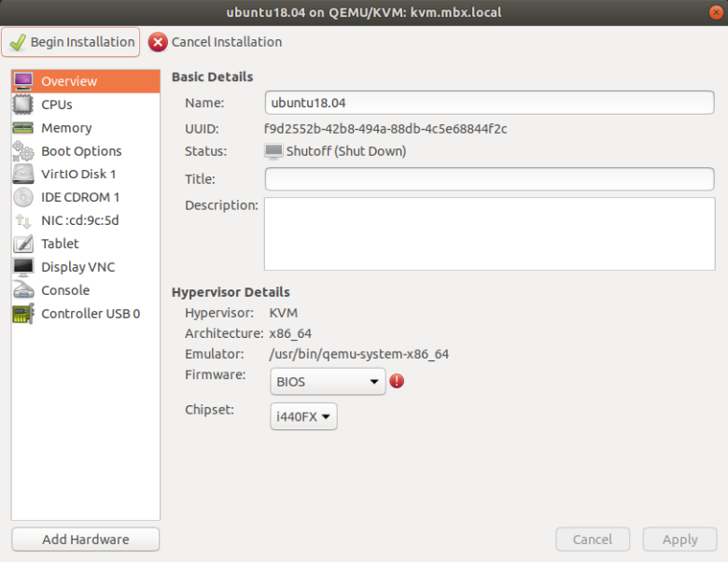Open the Memory label in the sidebar

[x=66, y=128]
